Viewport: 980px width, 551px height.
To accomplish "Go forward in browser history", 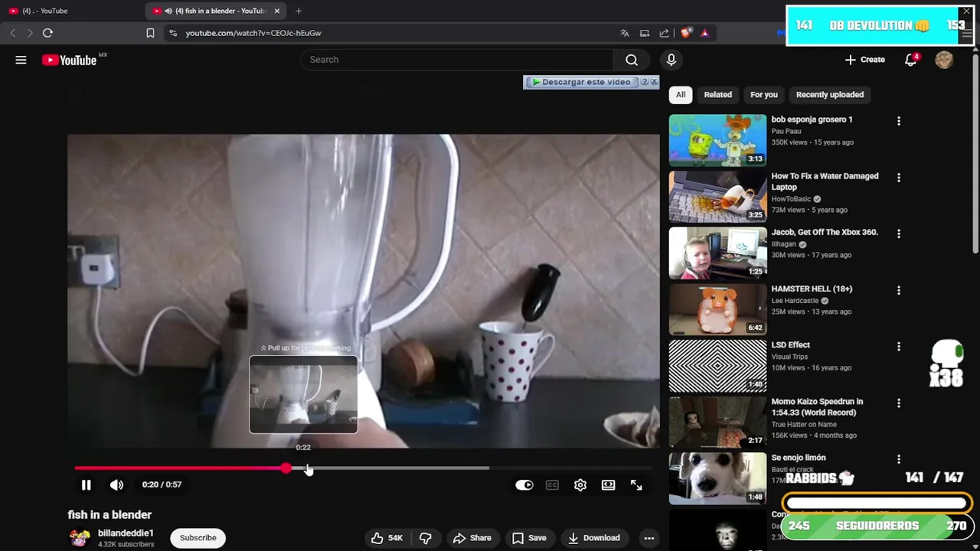I will click(30, 33).
